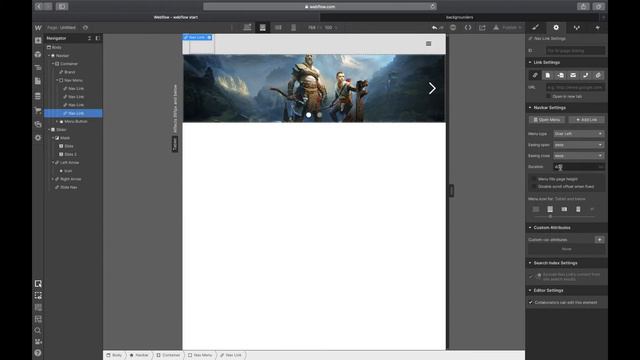Collapse Link Settings section
The image size is (640, 360).
530,62
